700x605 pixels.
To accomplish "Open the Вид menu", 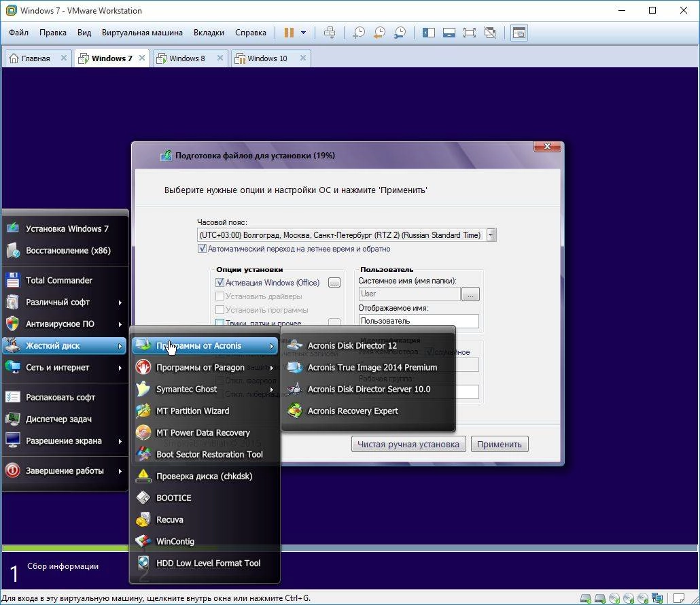I will 84,33.
